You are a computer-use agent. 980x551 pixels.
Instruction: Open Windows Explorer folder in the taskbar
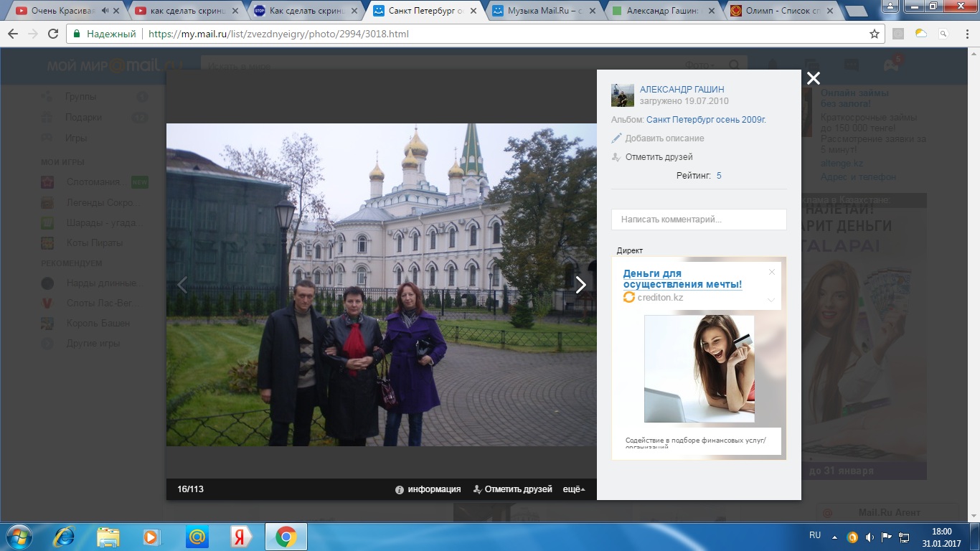(108, 537)
